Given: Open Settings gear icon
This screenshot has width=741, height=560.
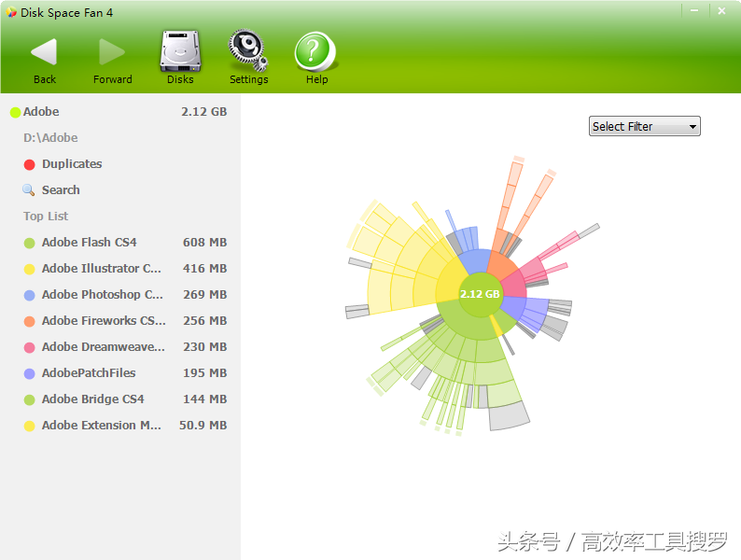Looking at the screenshot, I should click(x=248, y=50).
